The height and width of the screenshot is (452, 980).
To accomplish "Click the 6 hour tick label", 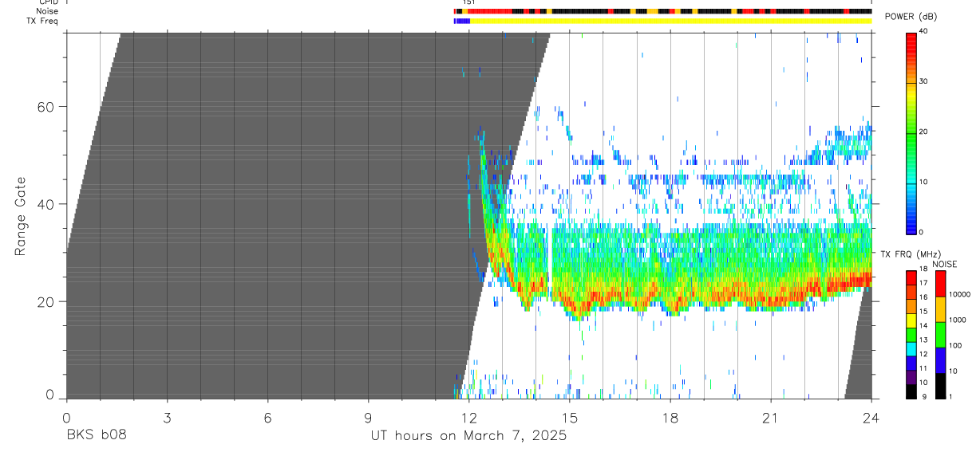I will click(267, 419).
